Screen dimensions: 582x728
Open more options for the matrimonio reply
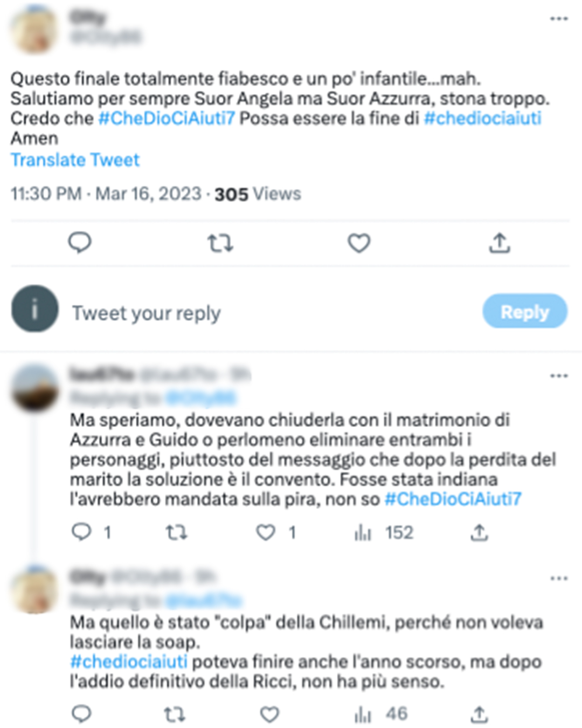(x=559, y=376)
